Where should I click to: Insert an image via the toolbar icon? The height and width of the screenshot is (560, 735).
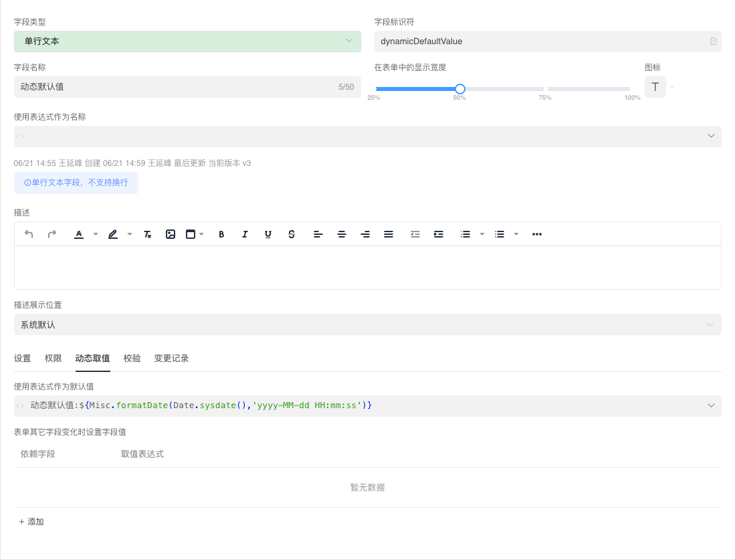(x=171, y=234)
